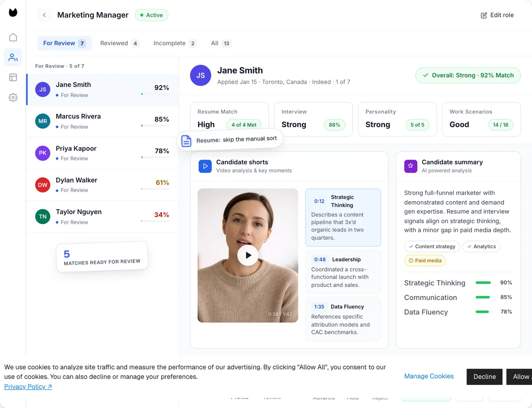
Task: Jump to the 1:35 Data Fluency moment
Action: (343, 319)
